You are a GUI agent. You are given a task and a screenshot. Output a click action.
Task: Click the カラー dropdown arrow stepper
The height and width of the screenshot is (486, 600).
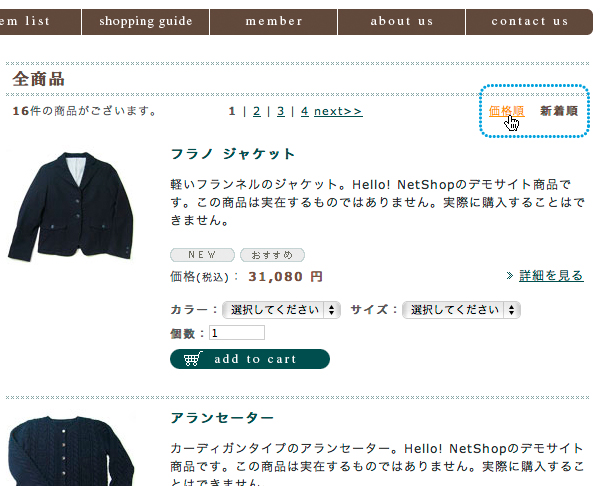click(332, 310)
